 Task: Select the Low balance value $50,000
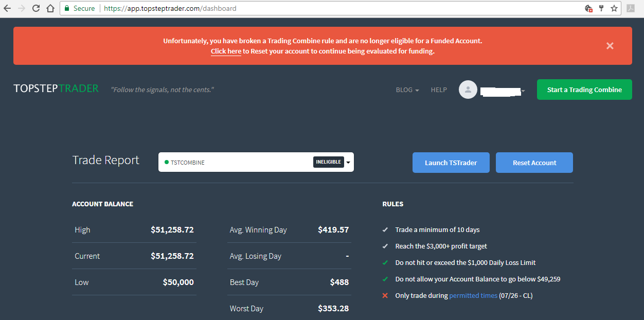pyautogui.click(x=178, y=282)
